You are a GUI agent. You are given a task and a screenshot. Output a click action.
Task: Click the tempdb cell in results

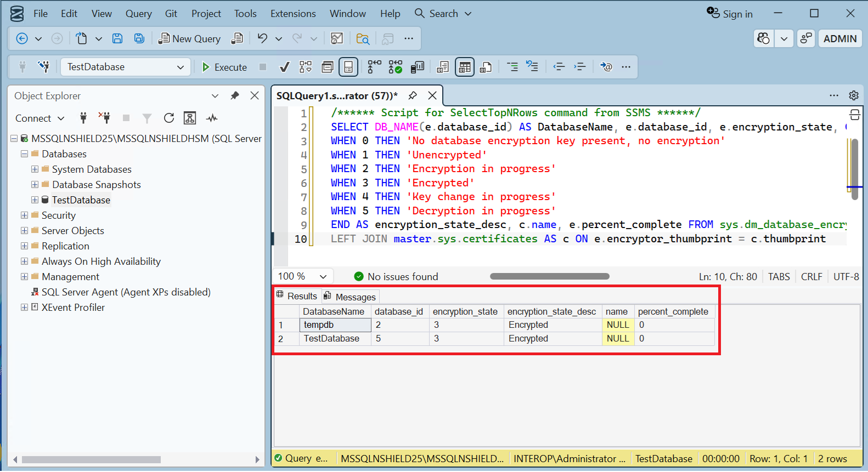[x=336, y=325]
